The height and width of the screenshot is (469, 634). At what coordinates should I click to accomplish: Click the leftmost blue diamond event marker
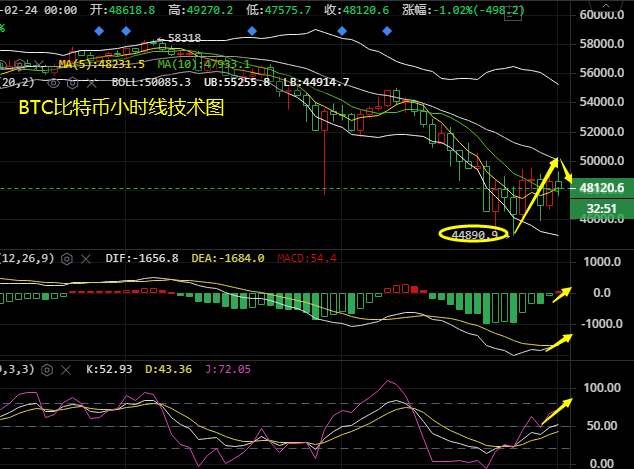[x=97, y=31]
